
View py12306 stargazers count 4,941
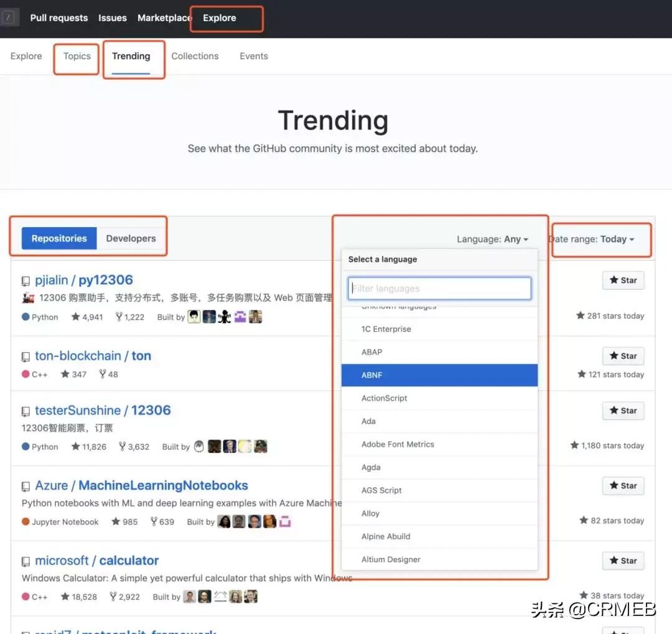click(x=88, y=317)
